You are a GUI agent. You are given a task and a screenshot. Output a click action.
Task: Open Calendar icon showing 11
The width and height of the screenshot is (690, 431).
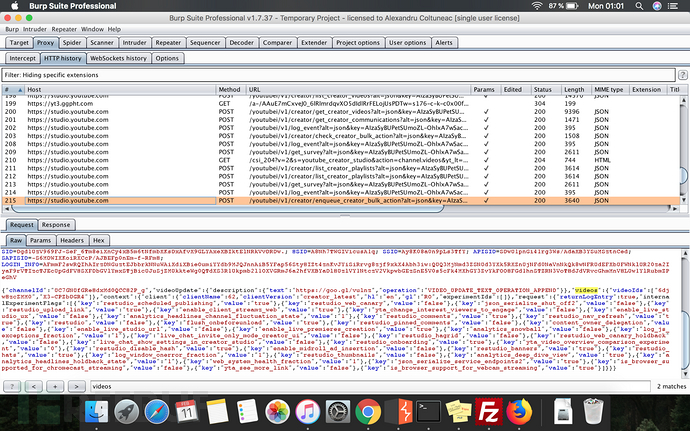click(x=187, y=412)
